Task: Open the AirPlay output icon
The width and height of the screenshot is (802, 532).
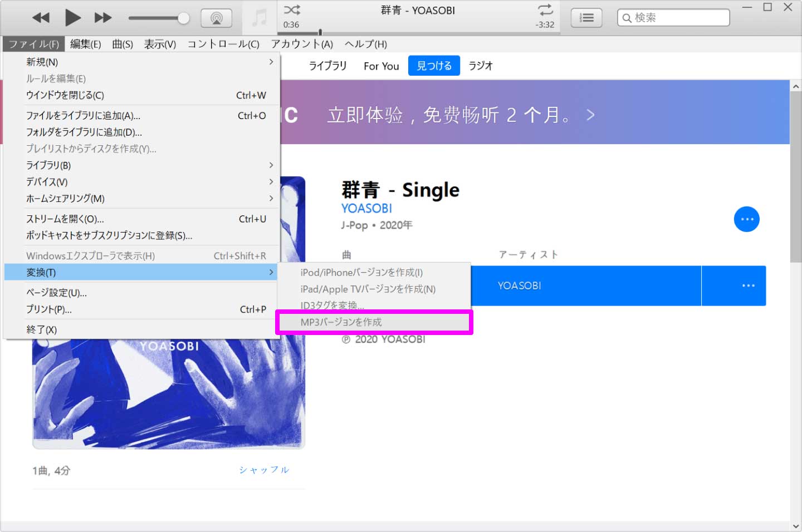Action: [217, 18]
